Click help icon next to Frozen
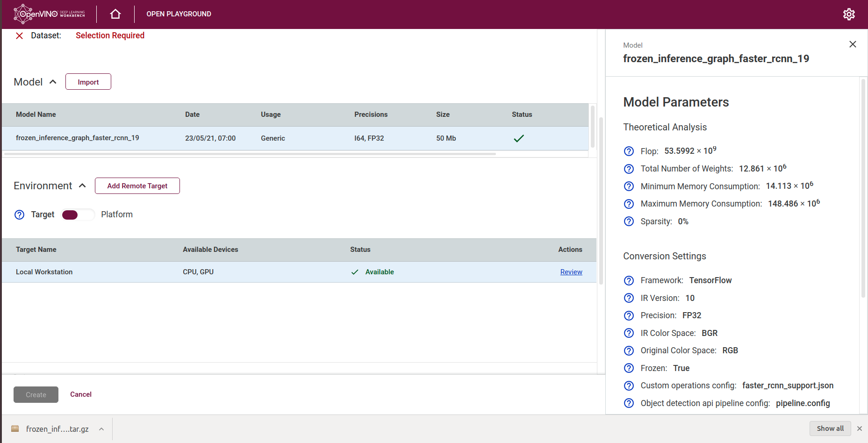868x443 pixels. 629,368
